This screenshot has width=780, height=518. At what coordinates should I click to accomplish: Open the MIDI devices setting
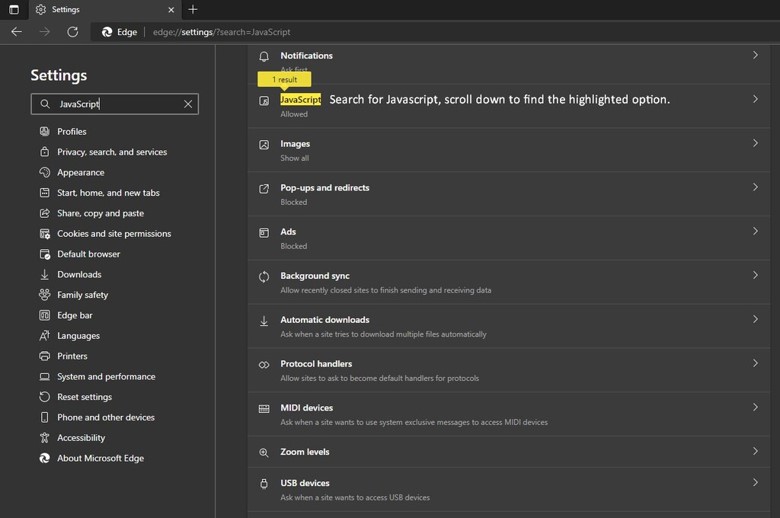coord(306,408)
